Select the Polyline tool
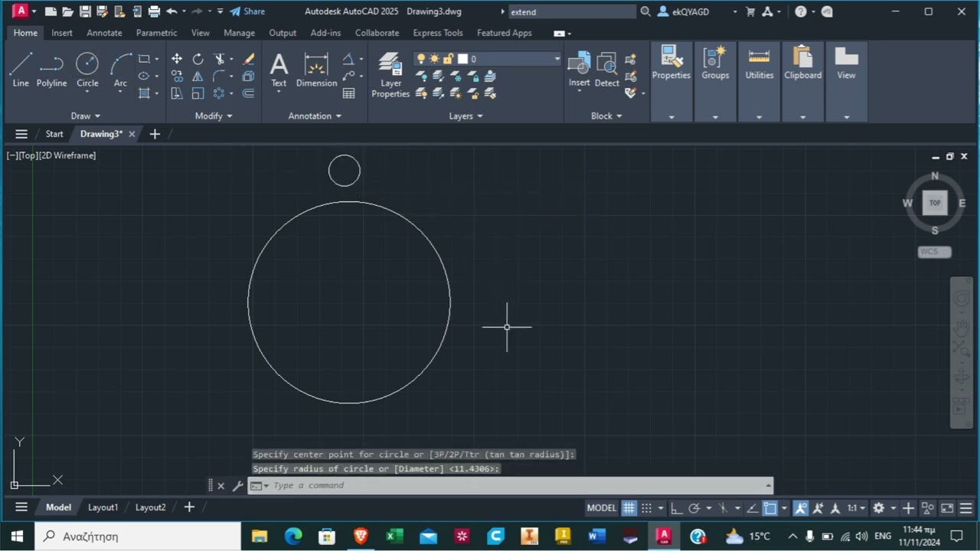Screen dimensions: 980x551 tap(51, 70)
